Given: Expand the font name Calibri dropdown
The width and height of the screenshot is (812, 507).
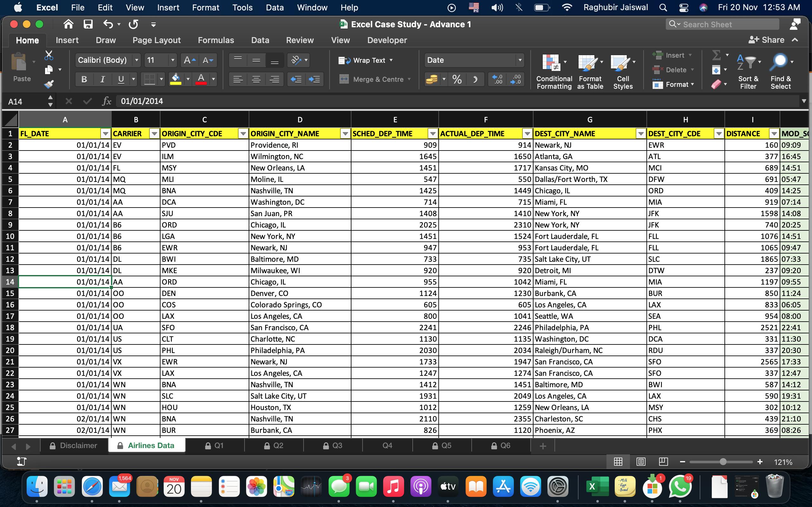Looking at the screenshot, I should coord(137,60).
